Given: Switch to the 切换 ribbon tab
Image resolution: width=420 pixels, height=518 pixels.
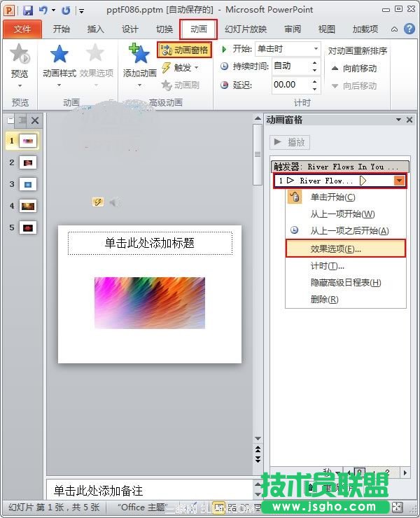Looking at the screenshot, I should coord(164,29).
